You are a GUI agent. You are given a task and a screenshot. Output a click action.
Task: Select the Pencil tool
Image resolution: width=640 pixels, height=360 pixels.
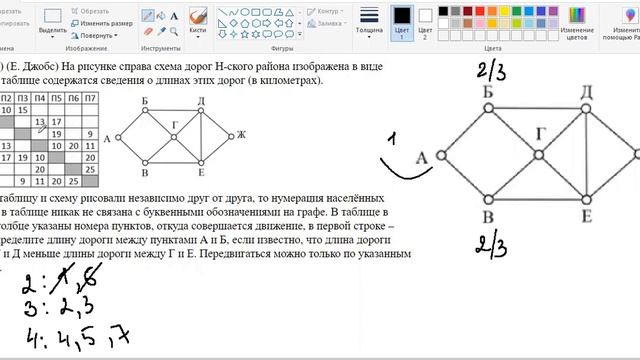point(147,16)
